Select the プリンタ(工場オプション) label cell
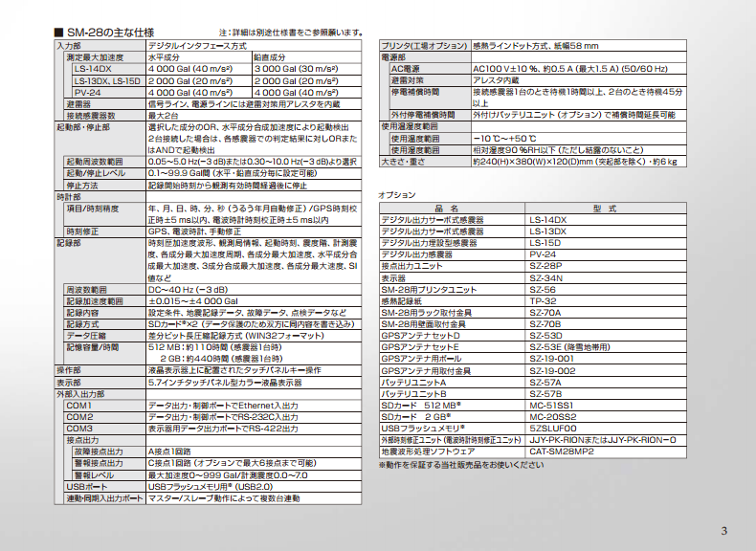The height and width of the screenshot is (551, 756). point(424,46)
